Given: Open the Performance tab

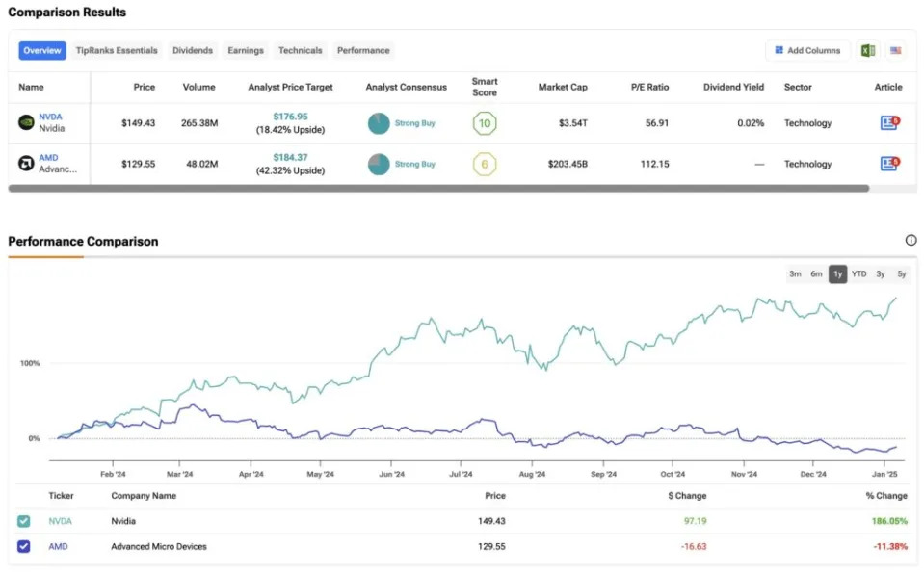Looking at the screenshot, I should click(363, 51).
